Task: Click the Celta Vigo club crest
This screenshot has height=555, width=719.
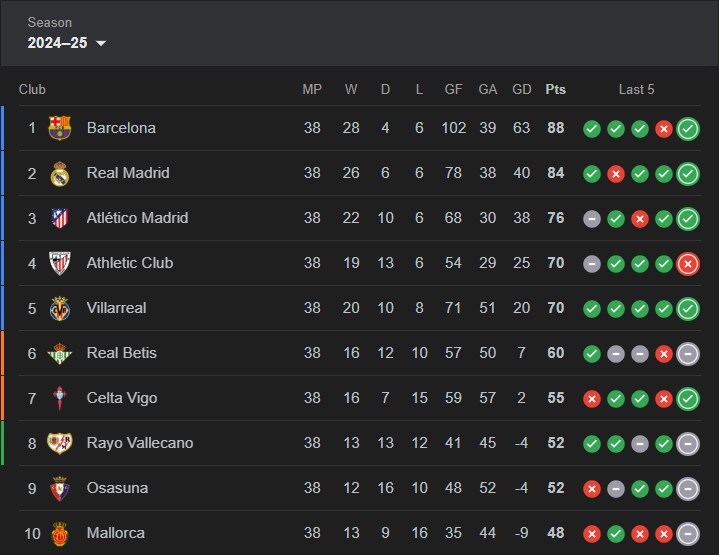Action: tap(60, 398)
